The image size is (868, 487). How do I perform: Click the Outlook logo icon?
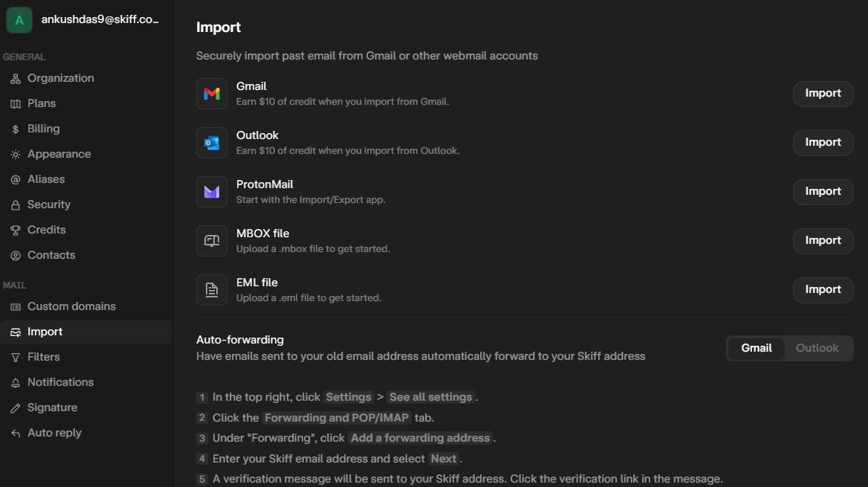click(211, 143)
